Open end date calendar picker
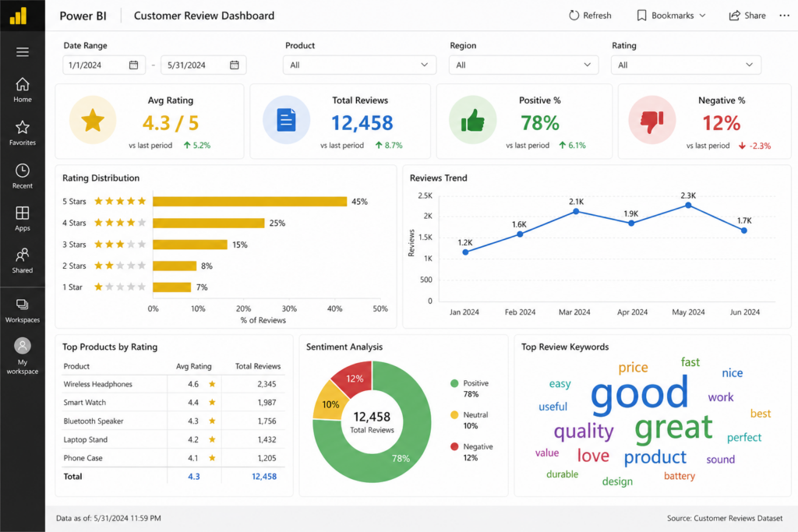Screen dimensions: 798x532 pos(234,65)
